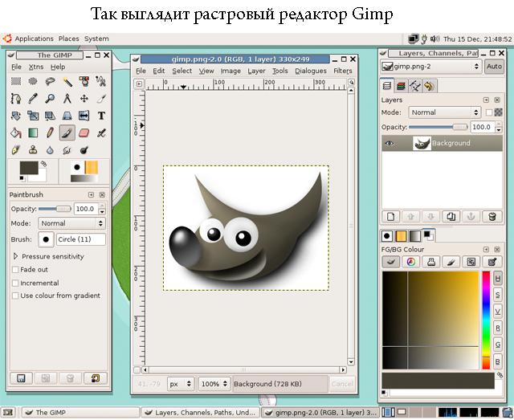Toggle Quick Mask at canvas corner
This screenshot has width=514, height=420.
pyautogui.click(x=137, y=370)
